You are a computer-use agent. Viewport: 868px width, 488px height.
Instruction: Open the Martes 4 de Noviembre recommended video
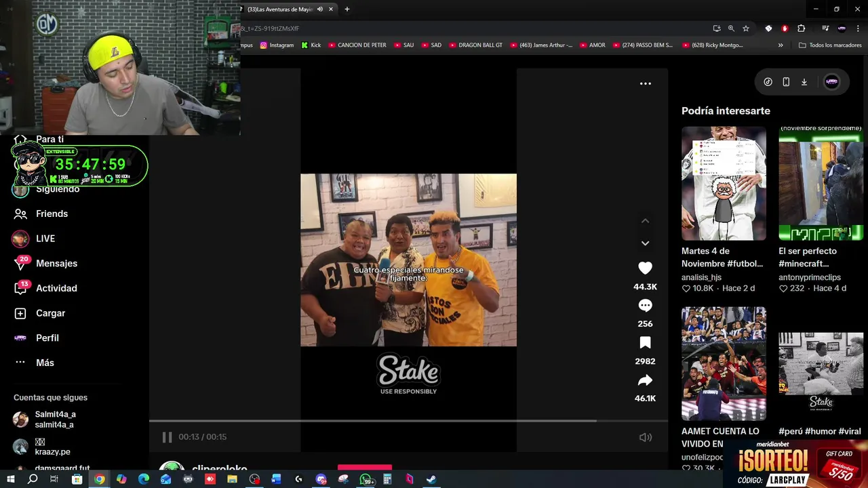(724, 183)
